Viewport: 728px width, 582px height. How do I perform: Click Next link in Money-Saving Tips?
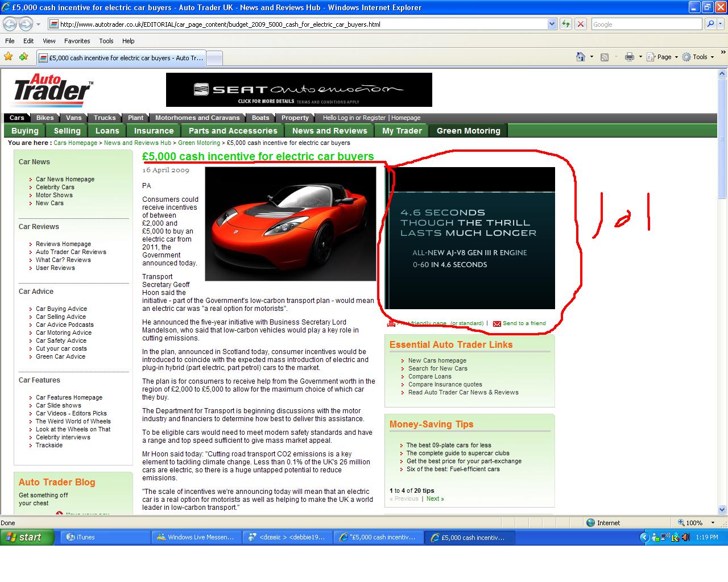point(435,498)
